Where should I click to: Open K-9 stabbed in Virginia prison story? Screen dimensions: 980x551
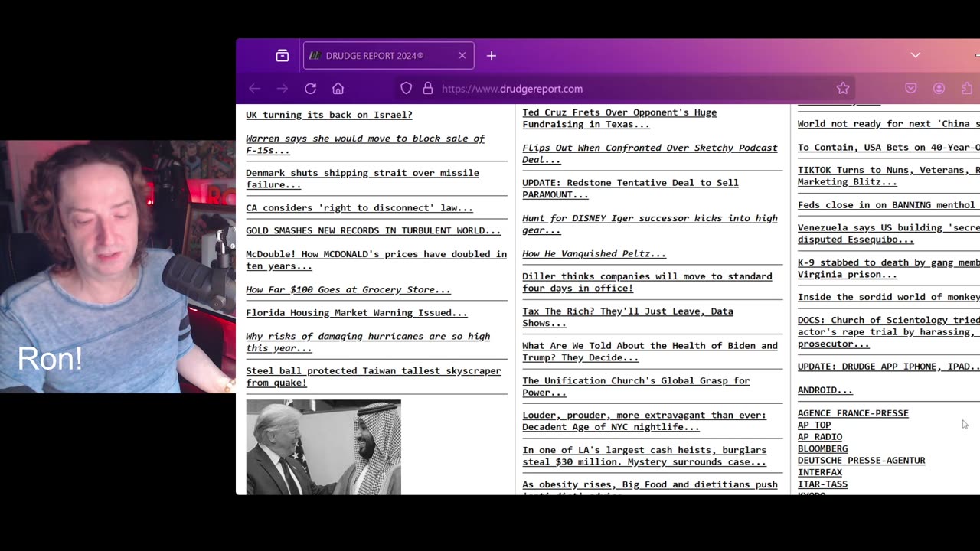tap(888, 268)
